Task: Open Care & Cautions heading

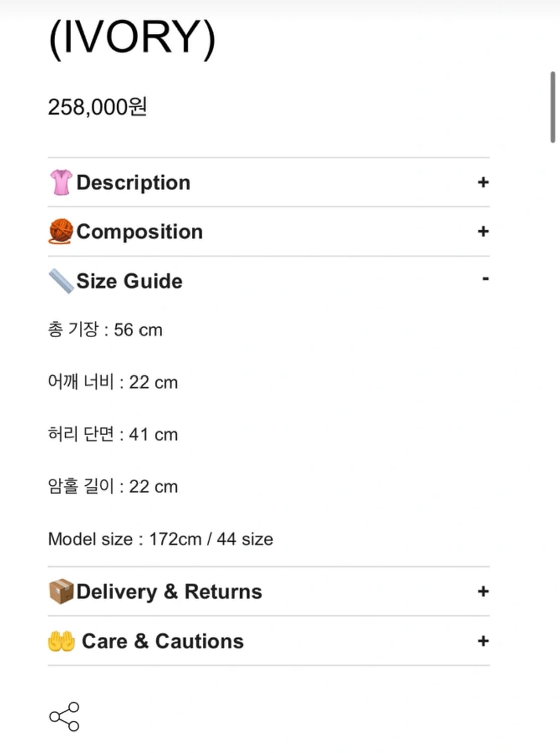Action: pos(163,641)
